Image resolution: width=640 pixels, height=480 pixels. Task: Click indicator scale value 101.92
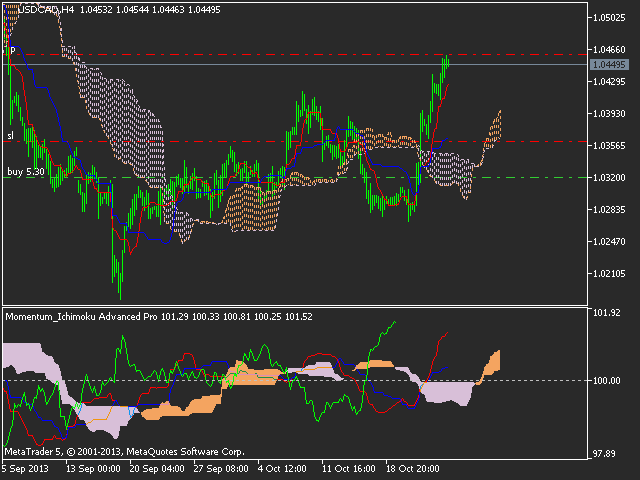[607, 313]
